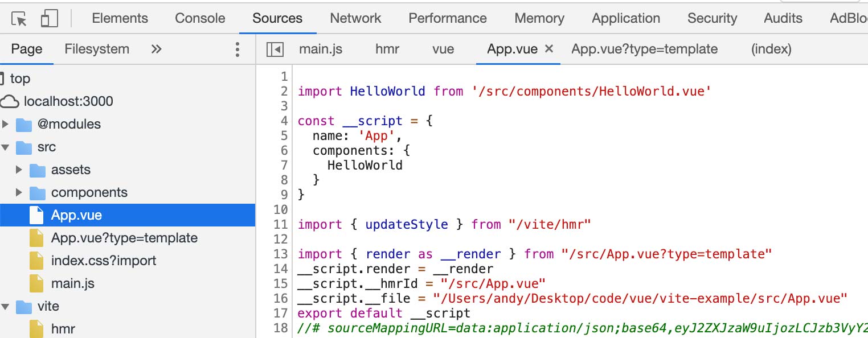Toggle the device toolbar icon
Screen dimensions: 868x338
coord(49,19)
